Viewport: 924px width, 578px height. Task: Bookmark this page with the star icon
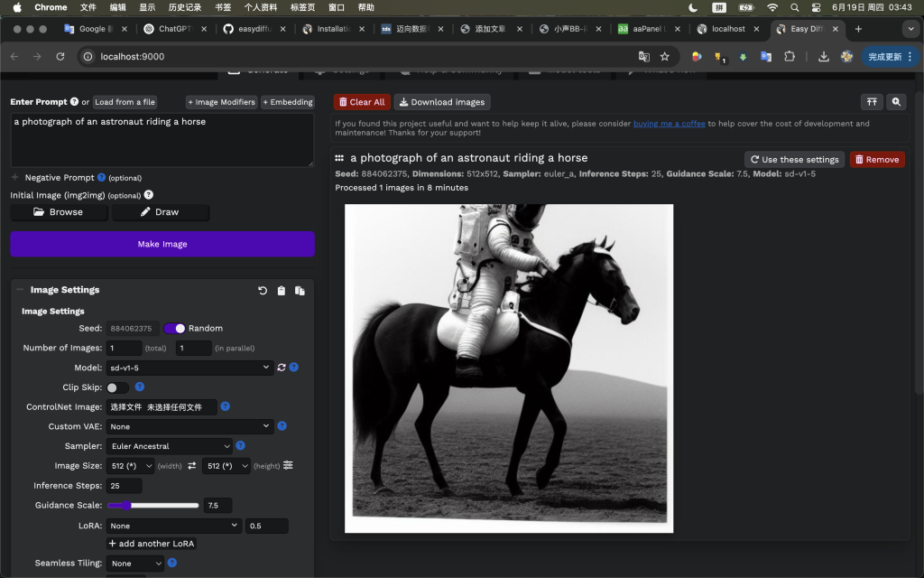point(665,57)
